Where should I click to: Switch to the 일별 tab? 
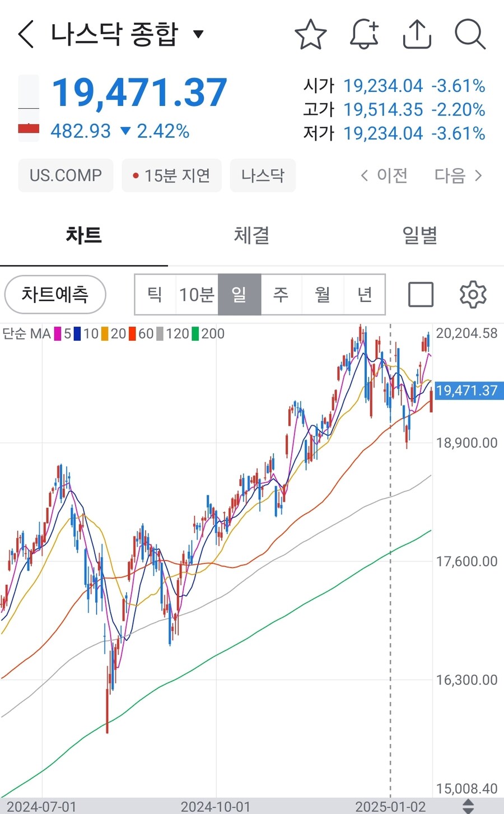[419, 236]
